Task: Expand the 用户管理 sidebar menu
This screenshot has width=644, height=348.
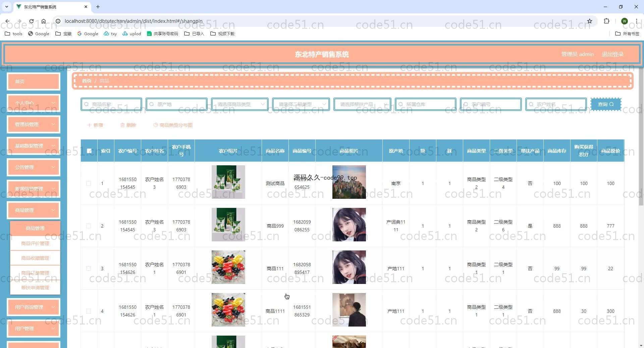Action: (34, 329)
